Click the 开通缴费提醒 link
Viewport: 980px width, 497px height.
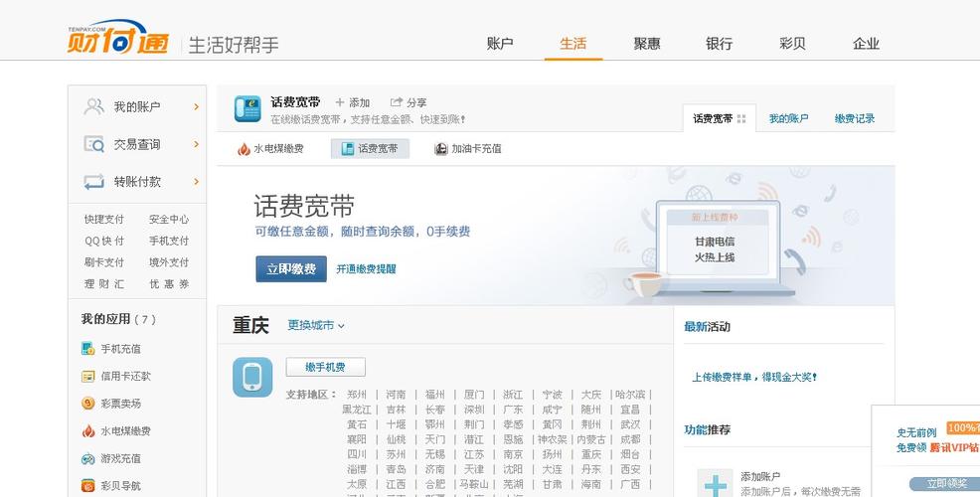point(366,269)
